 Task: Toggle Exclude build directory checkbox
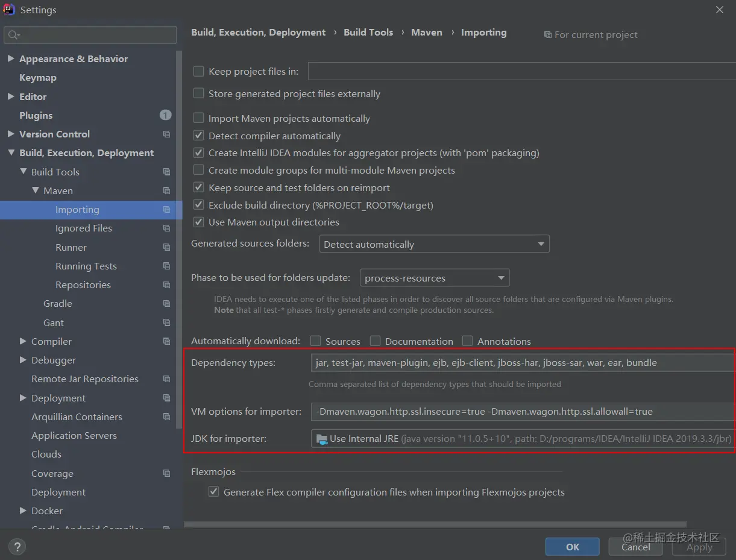[x=198, y=205]
